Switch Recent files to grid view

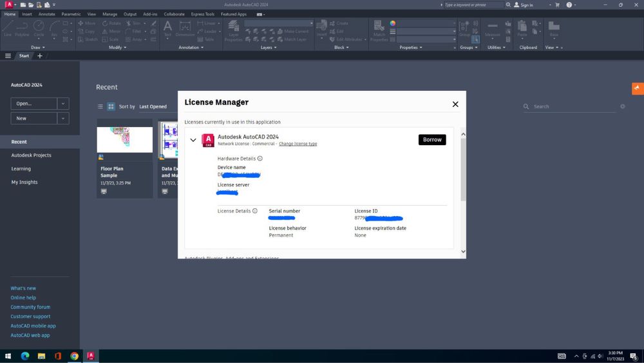pyautogui.click(x=111, y=106)
